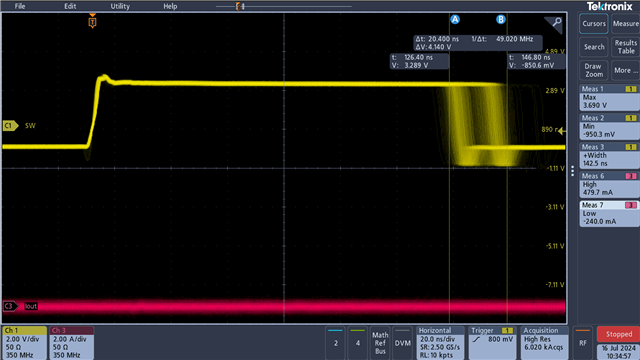The height and width of the screenshot is (360, 640).
Task: Open the Horizontal settings badge
Action: [440, 343]
